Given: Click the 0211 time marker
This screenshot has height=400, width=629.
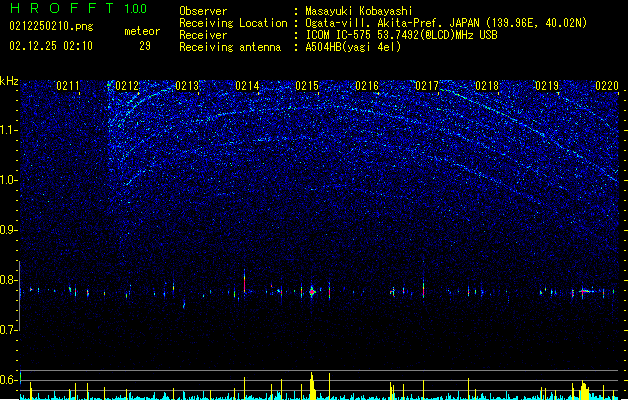Looking at the screenshot, I should [x=68, y=85].
